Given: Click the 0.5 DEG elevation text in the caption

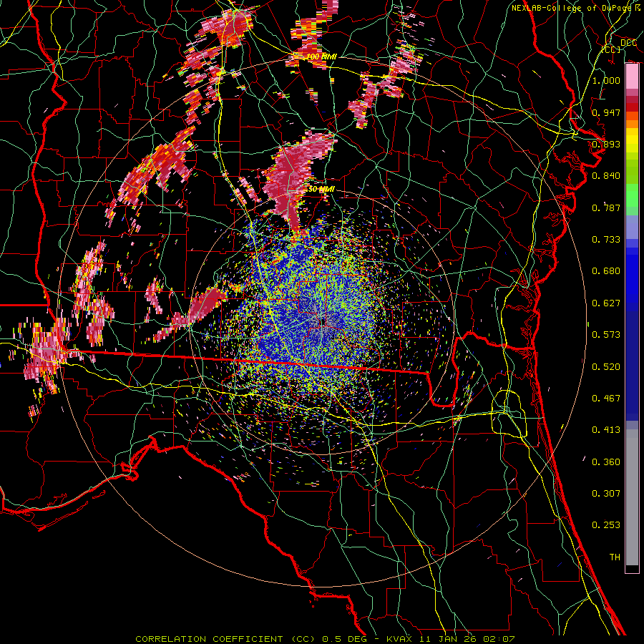Looking at the screenshot, I should (344, 639).
